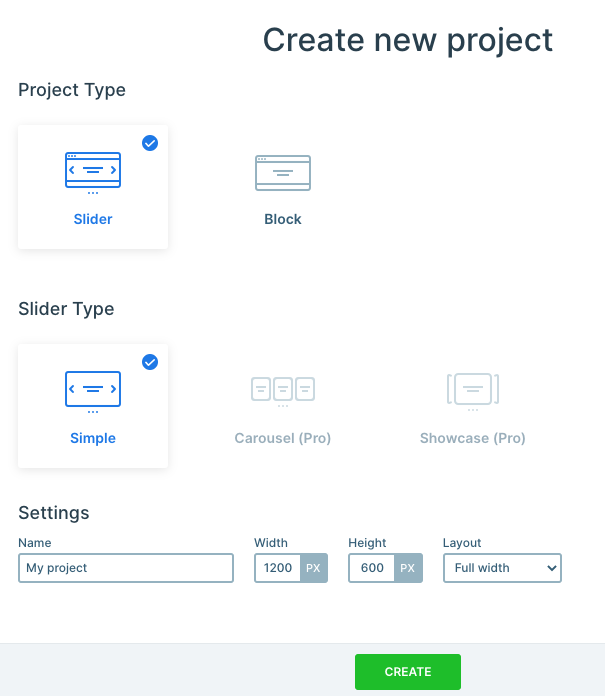Pick the Simple slider type icon
Image resolution: width=605 pixels, height=696 pixels.
point(93,392)
